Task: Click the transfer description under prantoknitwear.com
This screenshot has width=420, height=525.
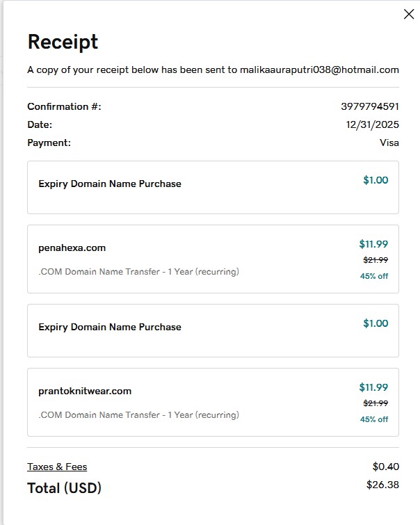Action: [138, 414]
